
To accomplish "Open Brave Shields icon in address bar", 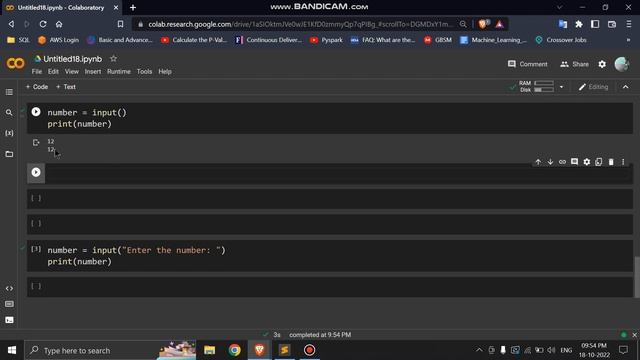I will coord(483,24).
